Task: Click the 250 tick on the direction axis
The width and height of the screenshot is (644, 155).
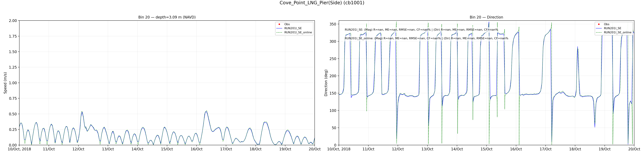Action: point(333,59)
